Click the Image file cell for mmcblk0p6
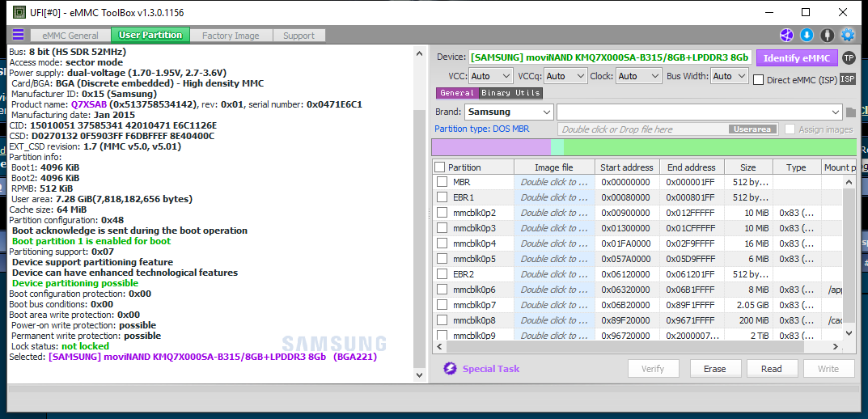The image size is (868, 419). pyautogui.click(x=554, y=290)
